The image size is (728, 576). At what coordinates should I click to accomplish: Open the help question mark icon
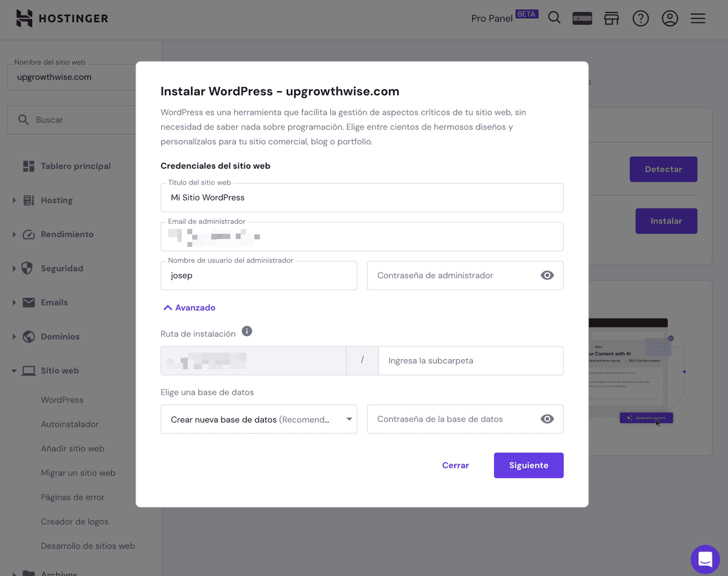641,19
